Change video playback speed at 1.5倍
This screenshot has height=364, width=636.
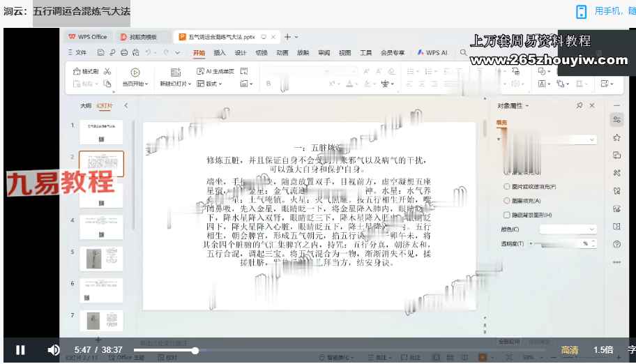(603, 350)
